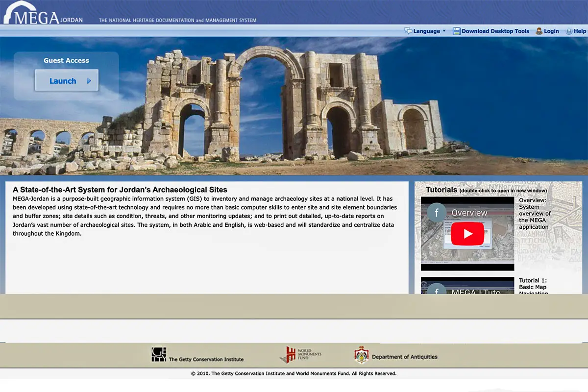
Task: Select 'Overview: System overview' description text
Action: 535,214
